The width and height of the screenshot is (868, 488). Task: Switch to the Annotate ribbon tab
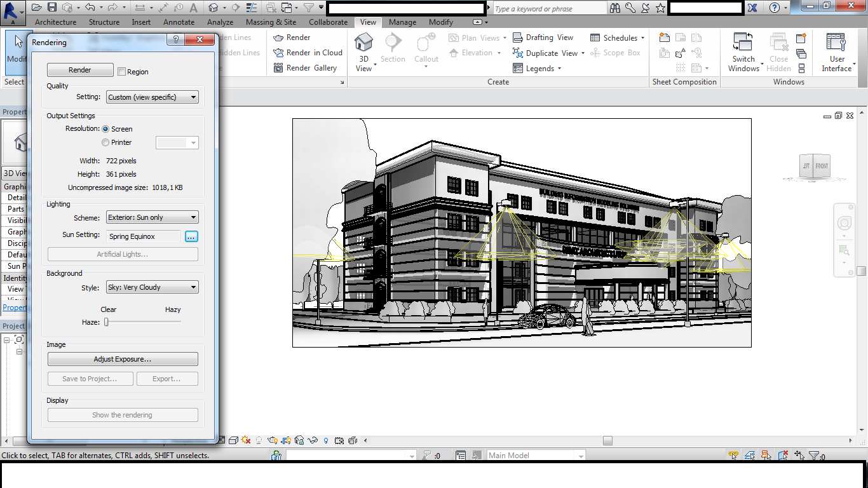(x=179, y=22)
